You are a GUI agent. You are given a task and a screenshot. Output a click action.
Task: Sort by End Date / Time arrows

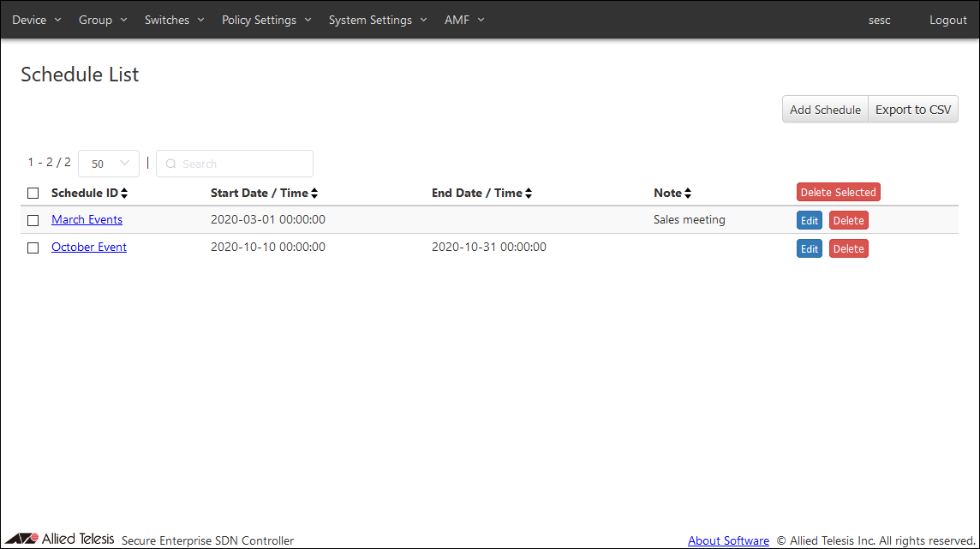coord(529,194)
